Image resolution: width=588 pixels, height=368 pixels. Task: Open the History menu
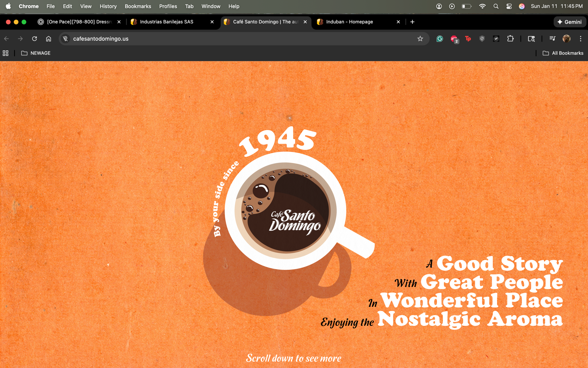point(108,6)
